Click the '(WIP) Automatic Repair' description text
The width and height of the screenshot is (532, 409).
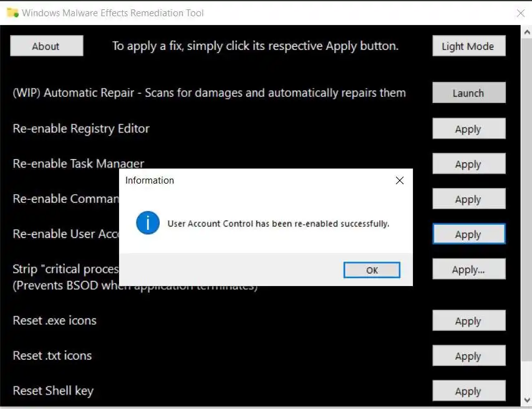(209, 93)
